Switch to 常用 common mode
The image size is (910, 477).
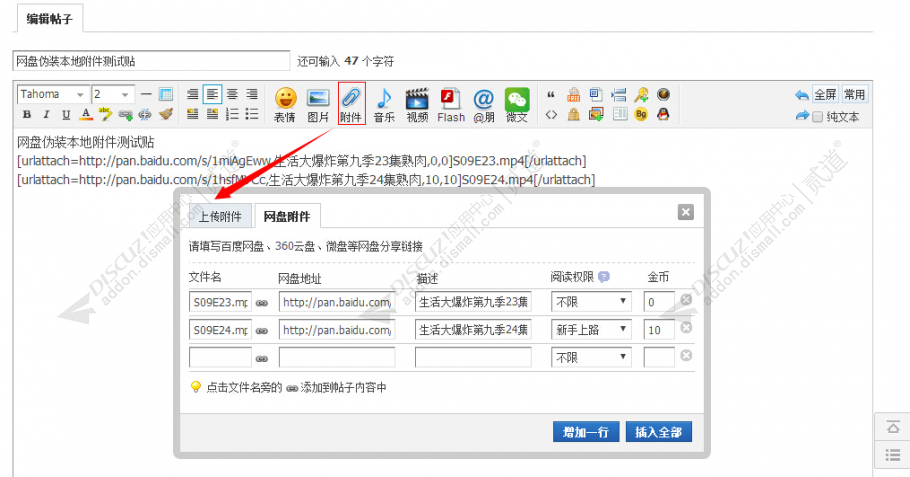pyautogui.click(x=854, y=95)
